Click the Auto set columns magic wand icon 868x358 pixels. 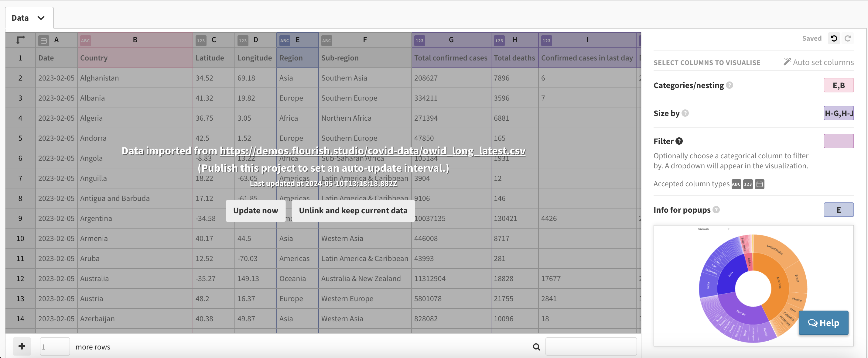pyautogui.click(x=788, y=62)
